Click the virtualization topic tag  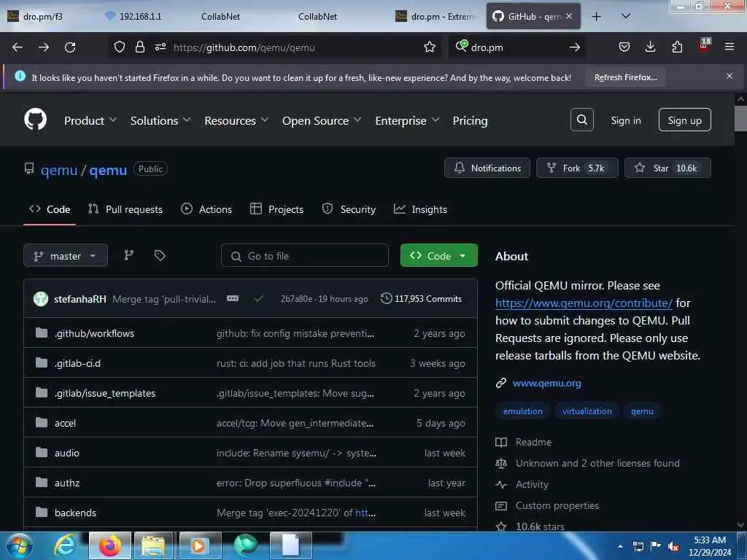coord(587,411)
